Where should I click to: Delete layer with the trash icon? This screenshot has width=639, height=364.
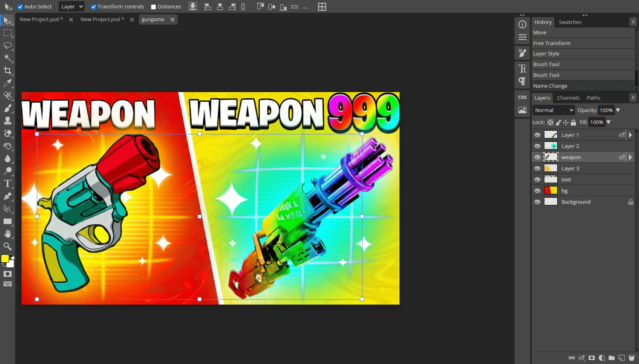point(632,358)
